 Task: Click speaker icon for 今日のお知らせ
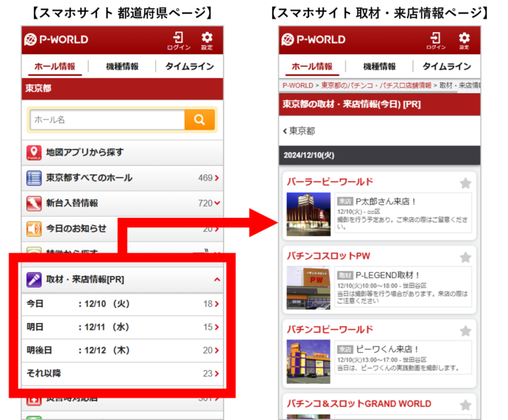pyautogui.click(x=34, y=229)
